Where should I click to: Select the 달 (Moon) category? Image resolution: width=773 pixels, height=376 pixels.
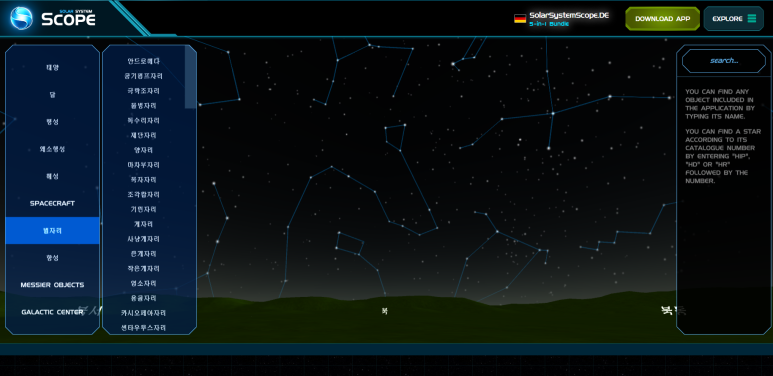pos(52,95)
